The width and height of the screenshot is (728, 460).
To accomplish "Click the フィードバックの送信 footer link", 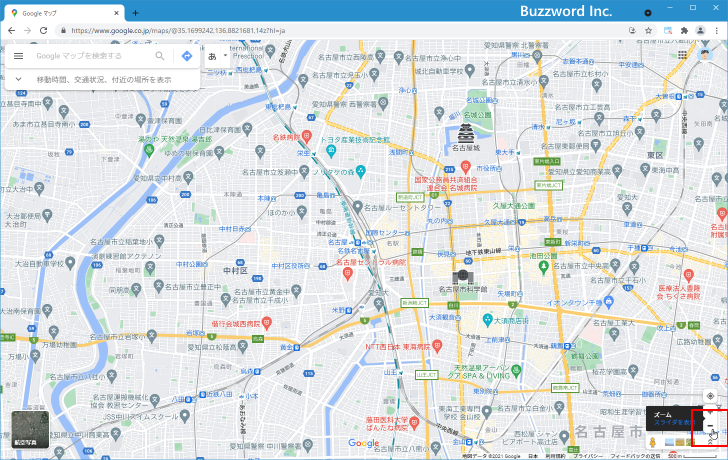I will (x=635, y=456).
